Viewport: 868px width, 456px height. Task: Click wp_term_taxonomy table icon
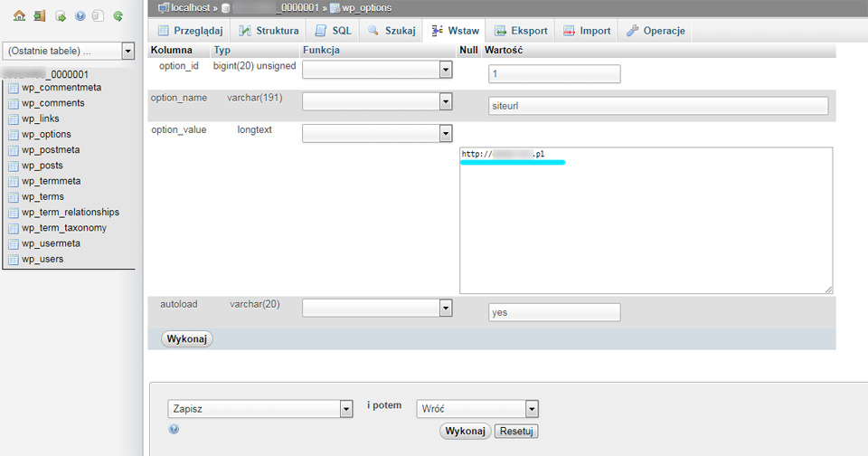pos(14,228)
